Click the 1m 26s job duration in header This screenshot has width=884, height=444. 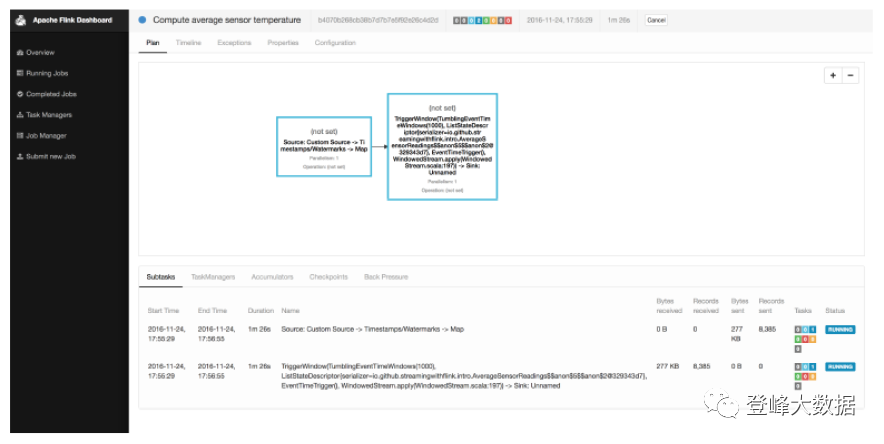tap(618, 20)
